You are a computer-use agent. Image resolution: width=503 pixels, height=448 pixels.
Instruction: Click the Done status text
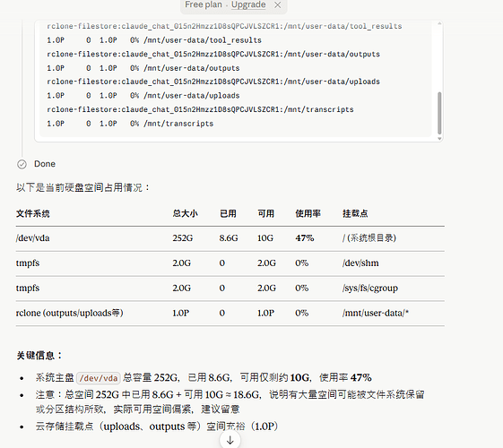pos(45,164)
